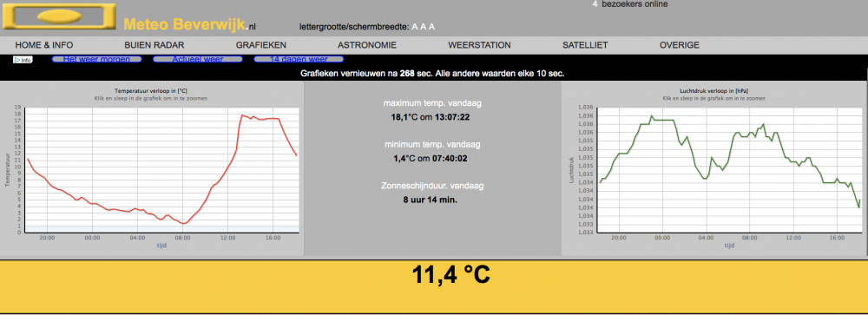Open the BUIEN RADAR menu
868x315 pixels.
tap(155, 45)
